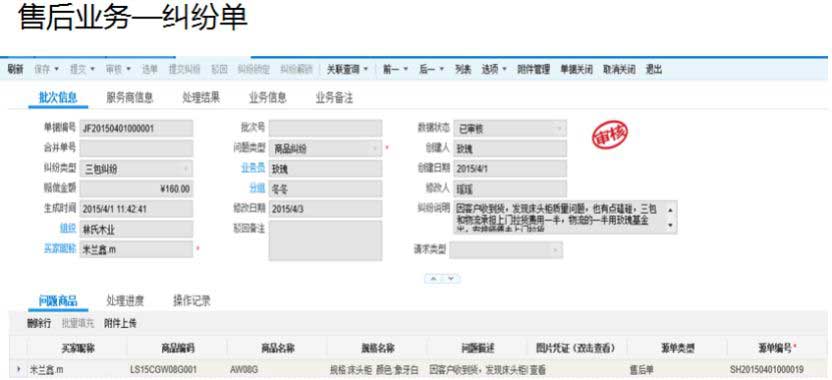Show the 处理进度 tab
The image size is (832, 380).
coord(125,301)
